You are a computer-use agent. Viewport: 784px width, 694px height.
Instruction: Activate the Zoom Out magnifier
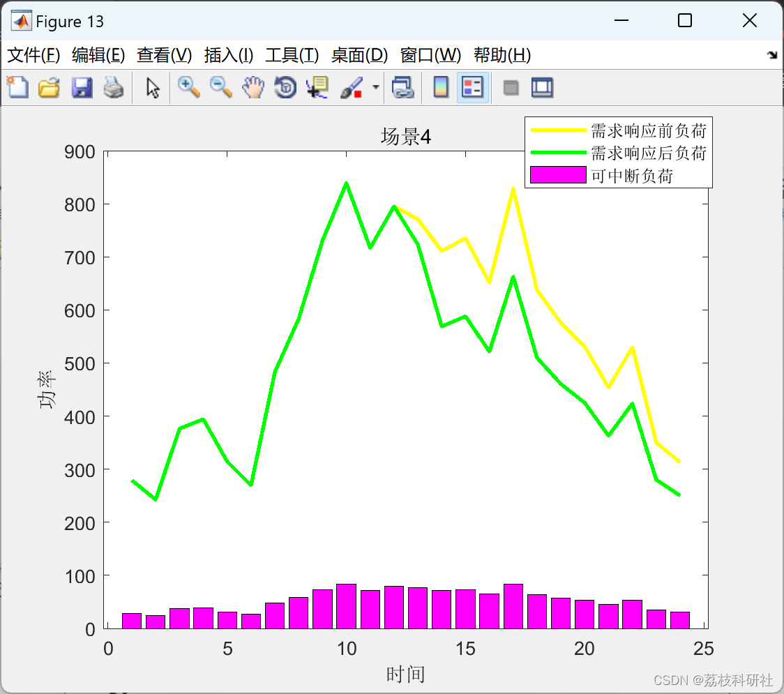tap(220, 87)
